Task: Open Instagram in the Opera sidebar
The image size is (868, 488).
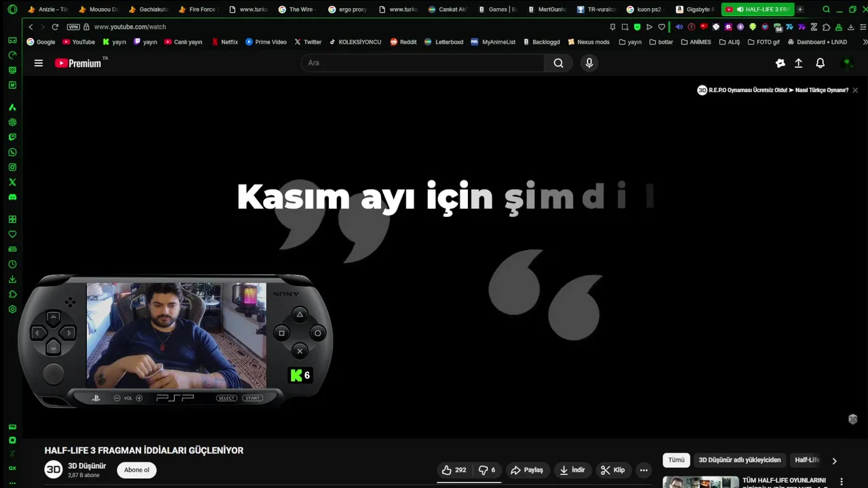Action: (x=12, y=167)
